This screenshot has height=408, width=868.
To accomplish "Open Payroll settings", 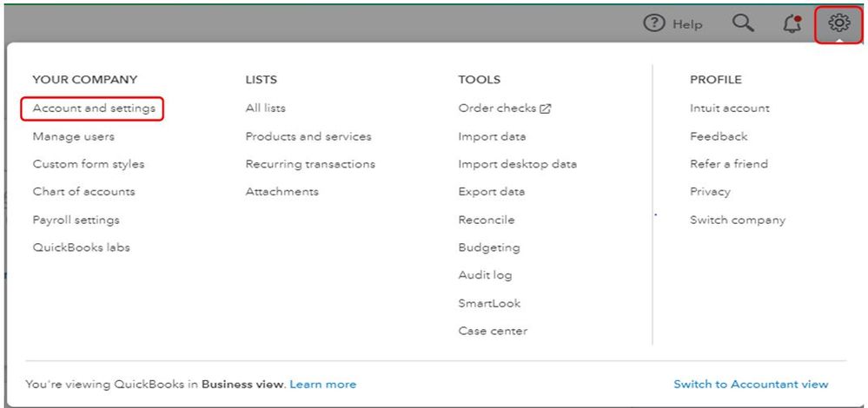I will coord(76,220).
